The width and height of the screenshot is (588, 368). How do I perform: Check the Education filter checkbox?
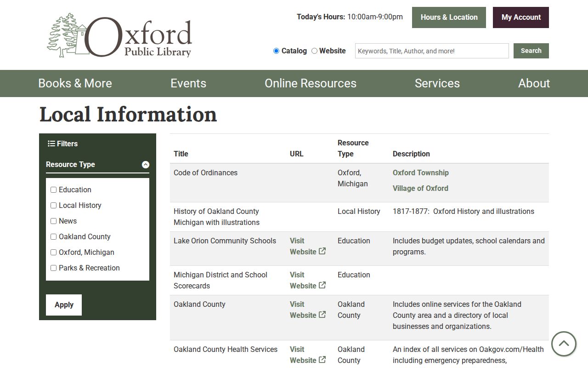click(53, 190)
